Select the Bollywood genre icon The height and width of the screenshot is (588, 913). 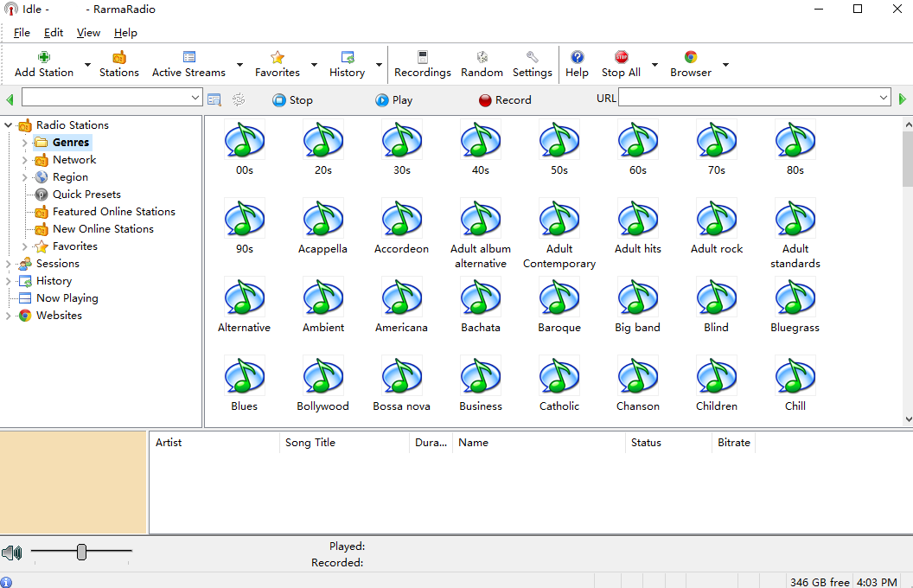click(x=322, y=376)
